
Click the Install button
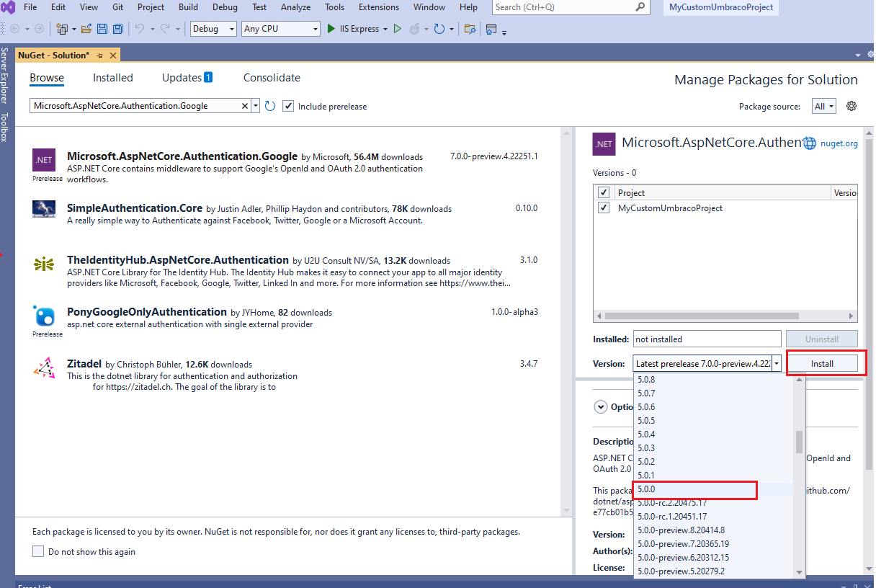pos(822,364)
